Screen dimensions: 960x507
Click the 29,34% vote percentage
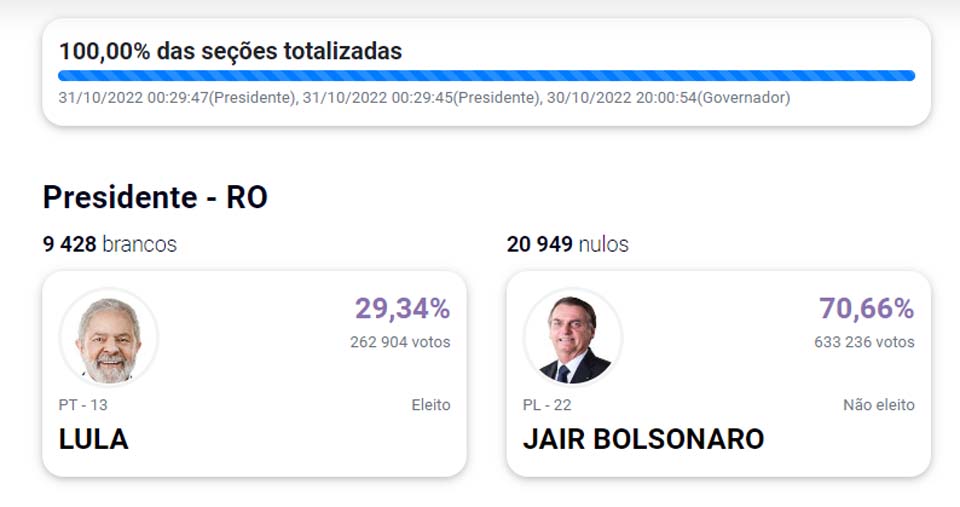point(402,309)
